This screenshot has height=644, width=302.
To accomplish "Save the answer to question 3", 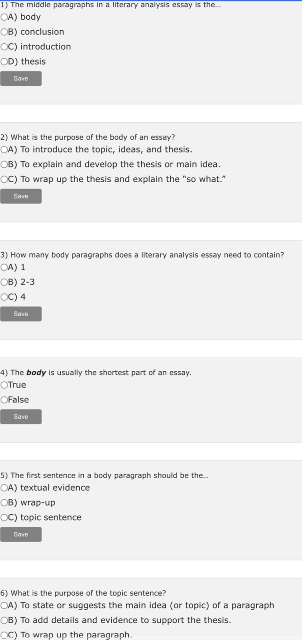I will click(21, 314).
